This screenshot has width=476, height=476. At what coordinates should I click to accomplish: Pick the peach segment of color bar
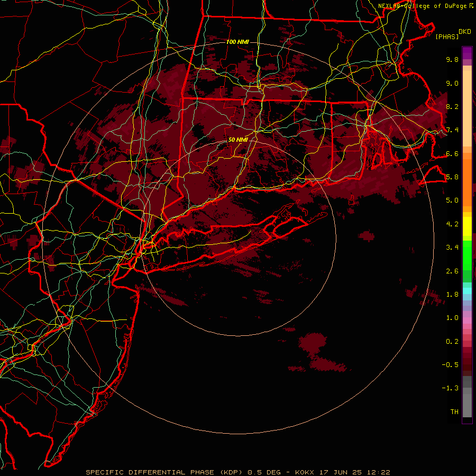click(467, 109)
